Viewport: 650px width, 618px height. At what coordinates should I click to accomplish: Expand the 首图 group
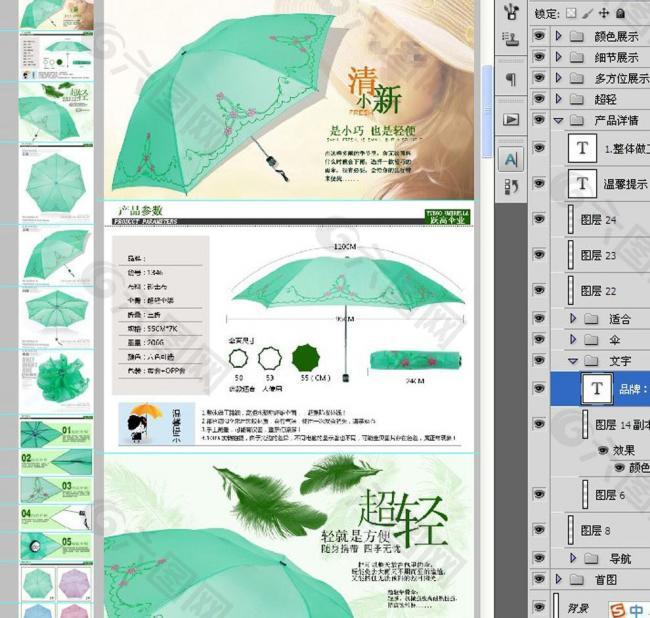click(558, 579)
